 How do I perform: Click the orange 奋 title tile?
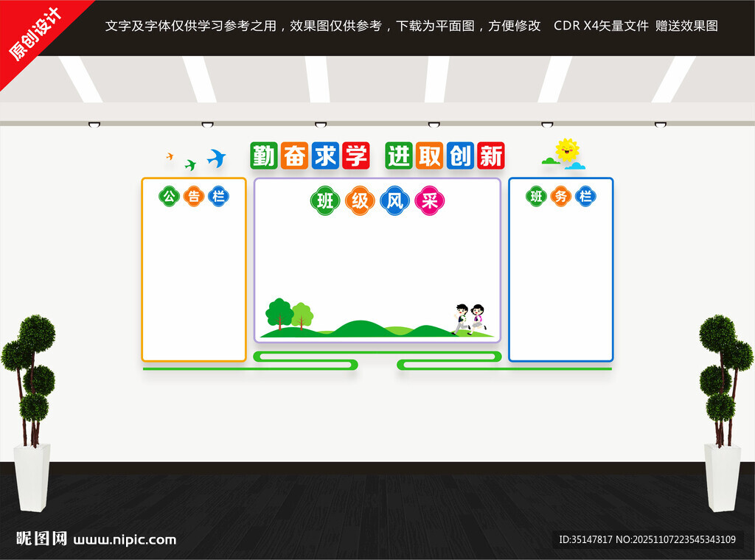(x=295, y=155)
